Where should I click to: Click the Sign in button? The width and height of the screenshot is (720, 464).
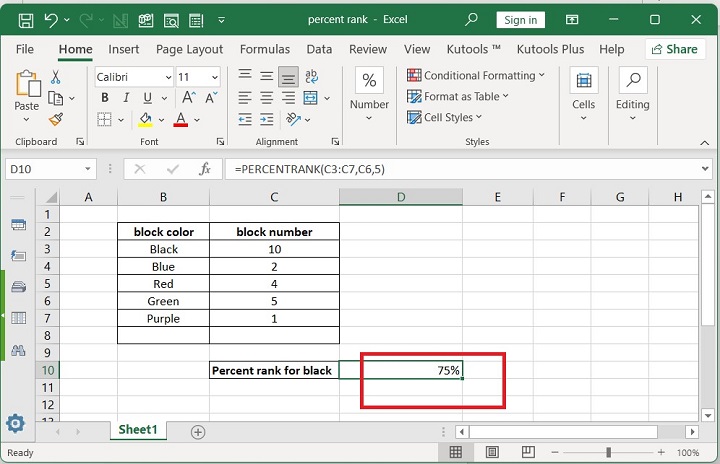pos(520,19)
